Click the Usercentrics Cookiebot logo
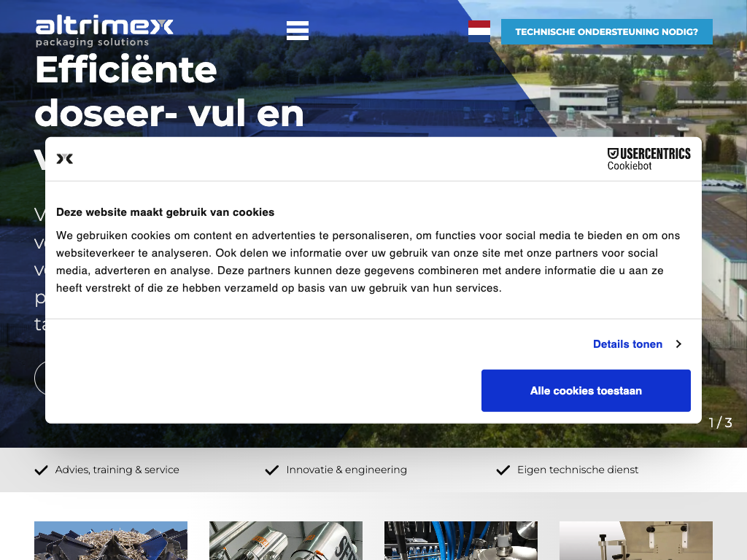The width and height of the screenshot is (747, 560). click(649, 159)
